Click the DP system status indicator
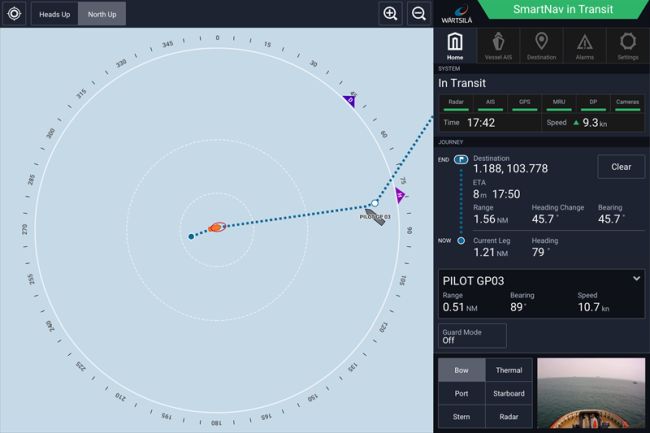The height and width of the screenshot is (433, 650). coord(593,104)
